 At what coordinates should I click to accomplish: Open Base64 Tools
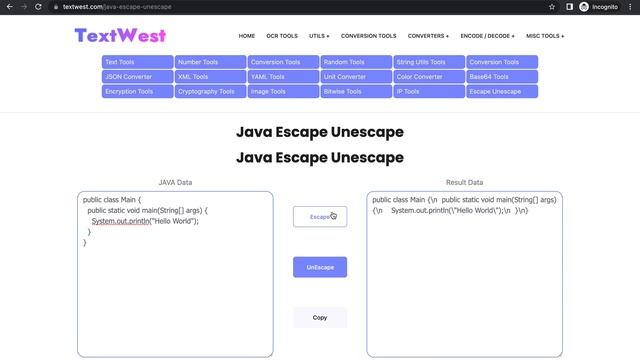point(502,77)
